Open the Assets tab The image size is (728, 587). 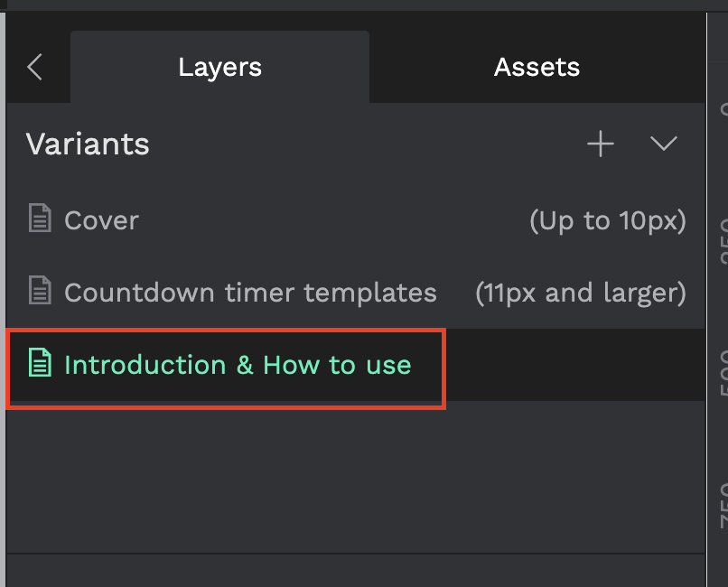click(537, 67)
